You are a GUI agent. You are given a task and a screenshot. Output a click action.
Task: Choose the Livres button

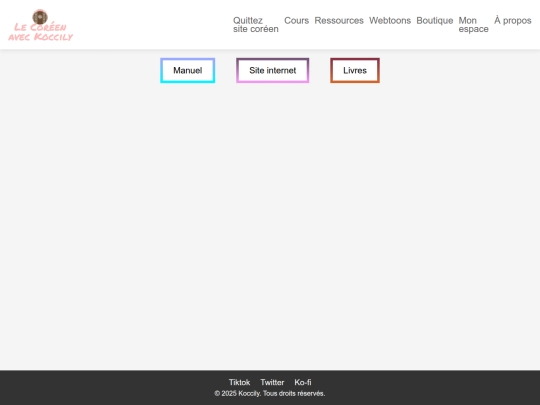(355, 71)
